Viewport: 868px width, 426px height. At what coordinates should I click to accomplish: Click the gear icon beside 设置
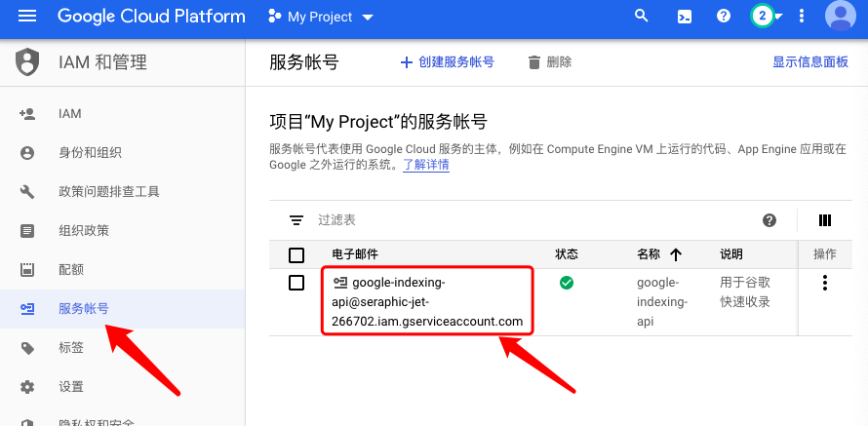click(27, 386)
